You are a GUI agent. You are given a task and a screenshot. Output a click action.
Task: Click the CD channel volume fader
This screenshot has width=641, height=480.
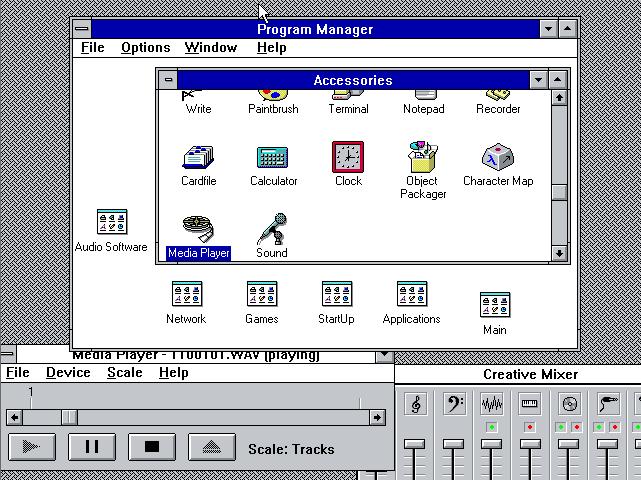click(568, 444)
